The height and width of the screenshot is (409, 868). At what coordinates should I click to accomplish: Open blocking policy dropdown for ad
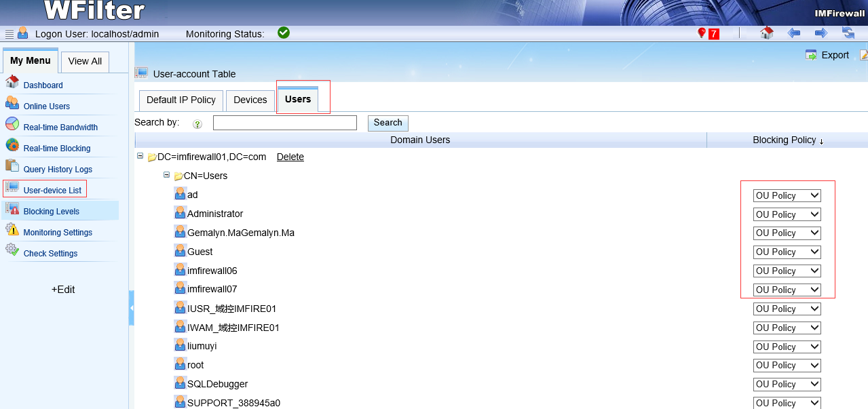coord(787,195)
